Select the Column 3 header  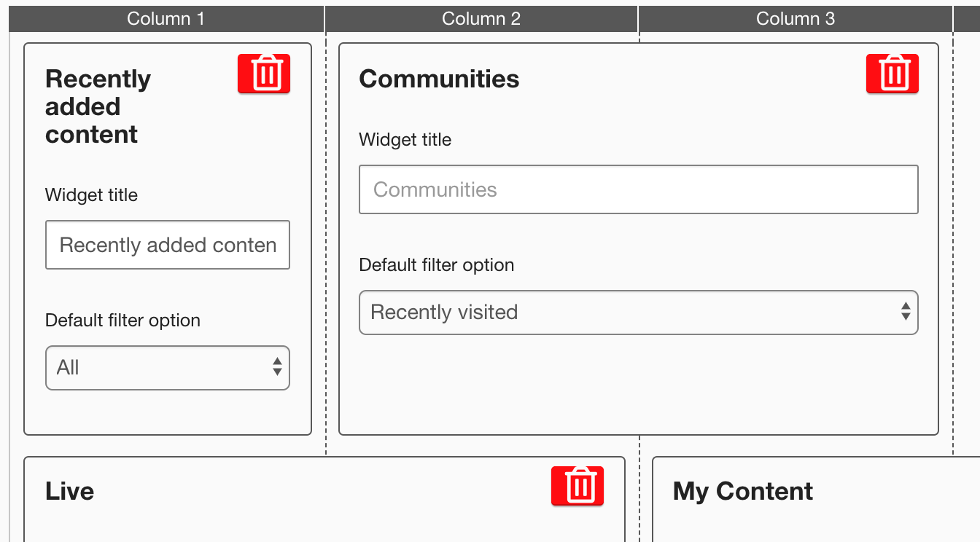pyautogui.click(x=796, y=19)
